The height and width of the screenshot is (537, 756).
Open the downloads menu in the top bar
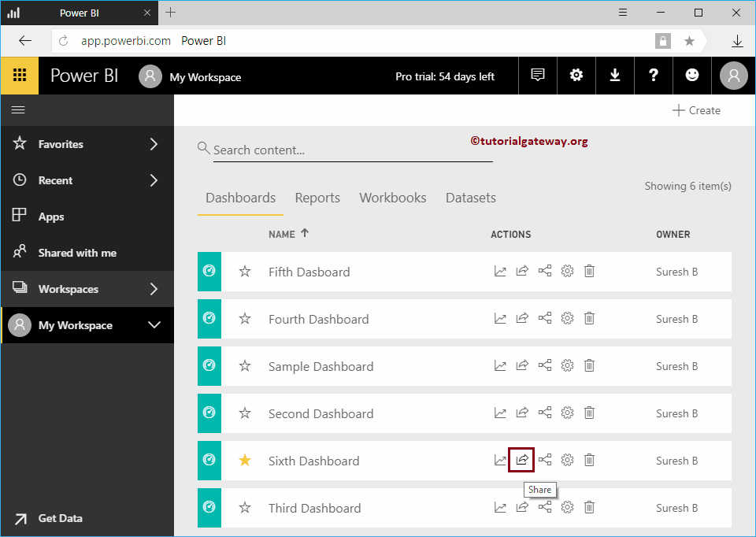pyautogui.click(x=614, y=75)
